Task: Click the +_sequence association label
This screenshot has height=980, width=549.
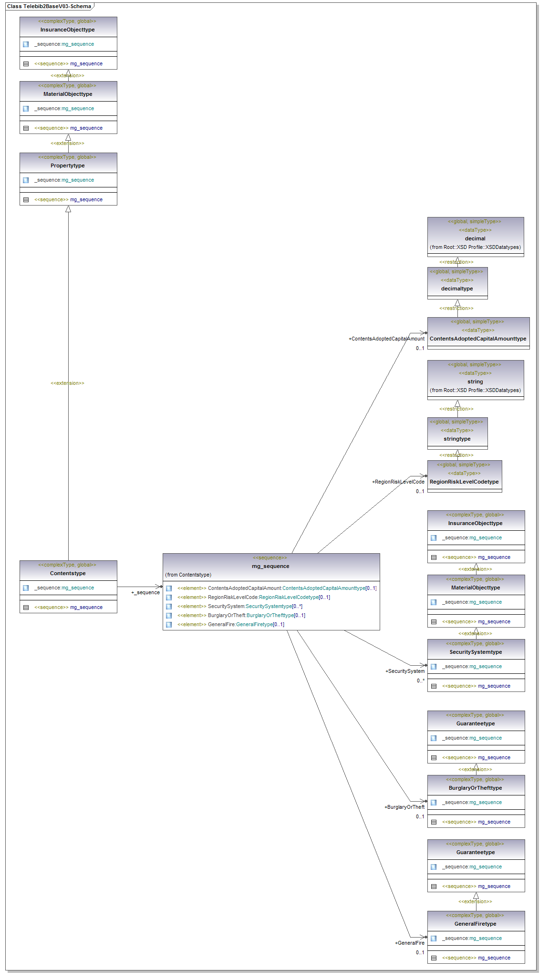Action: (145, 593)
